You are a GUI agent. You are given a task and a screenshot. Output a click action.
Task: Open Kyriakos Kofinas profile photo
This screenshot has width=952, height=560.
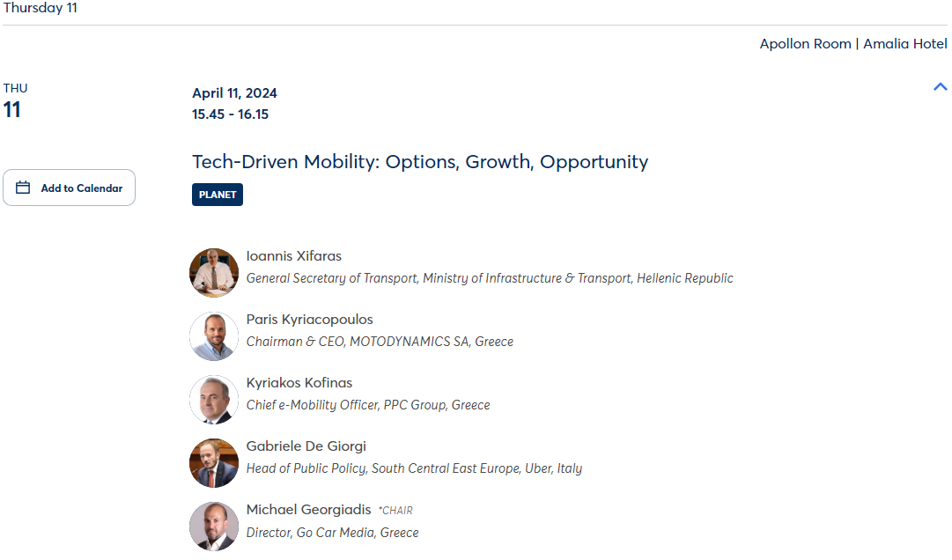point(214,399)
